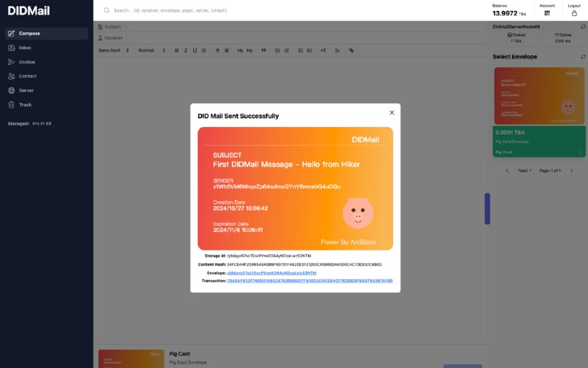Open the Outbox folder

pyautogui.click(x=47, y=62)
